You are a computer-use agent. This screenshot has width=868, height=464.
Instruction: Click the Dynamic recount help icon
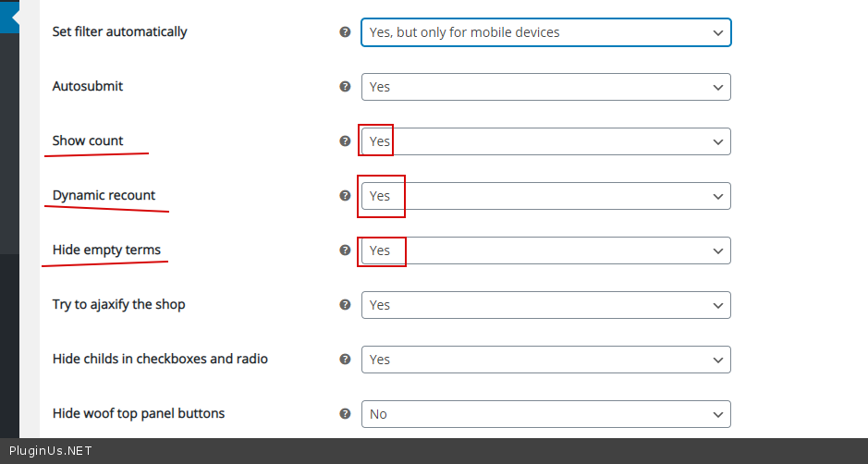[345, 196]
